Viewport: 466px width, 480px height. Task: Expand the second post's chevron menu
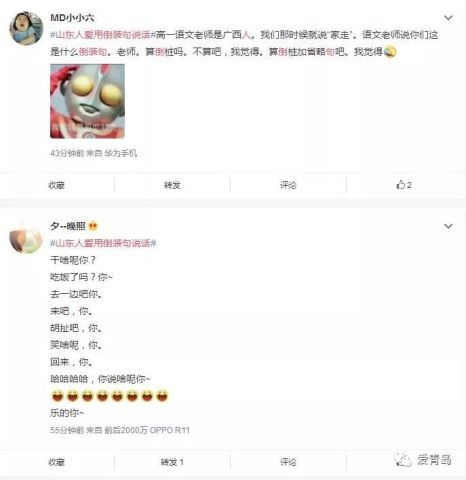pyautogui.click(x=448, y=226)
